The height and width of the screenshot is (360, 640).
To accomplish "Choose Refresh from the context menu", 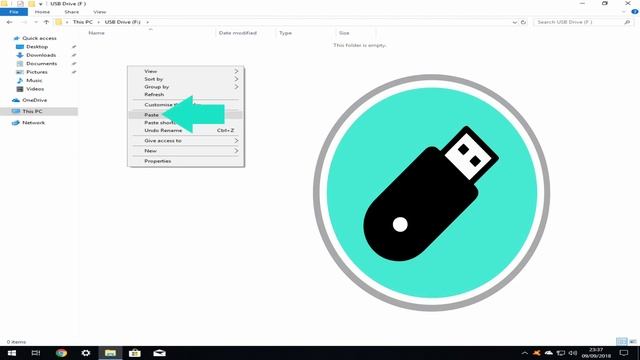I will (x=186, y=94).
